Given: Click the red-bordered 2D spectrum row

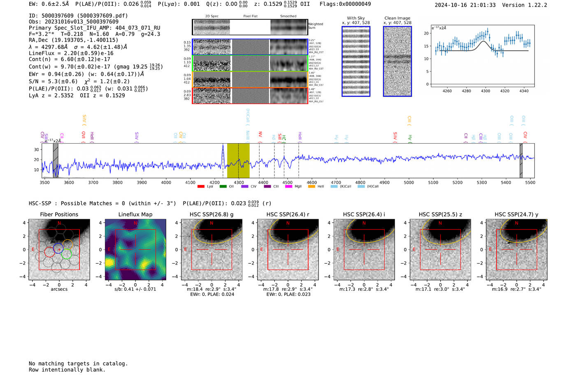Looking at the screenshot, I should pos(250,95).
